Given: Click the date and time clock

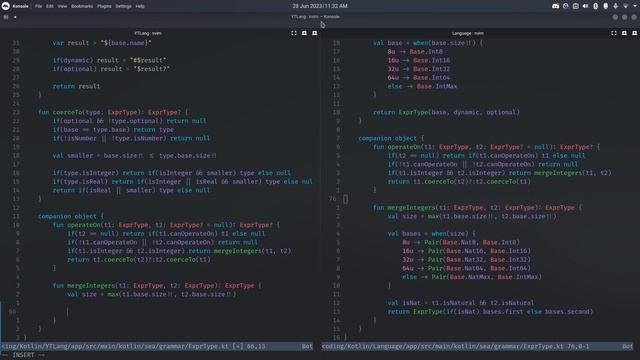Looking at the screenshot, I should (x=320, y=6).
